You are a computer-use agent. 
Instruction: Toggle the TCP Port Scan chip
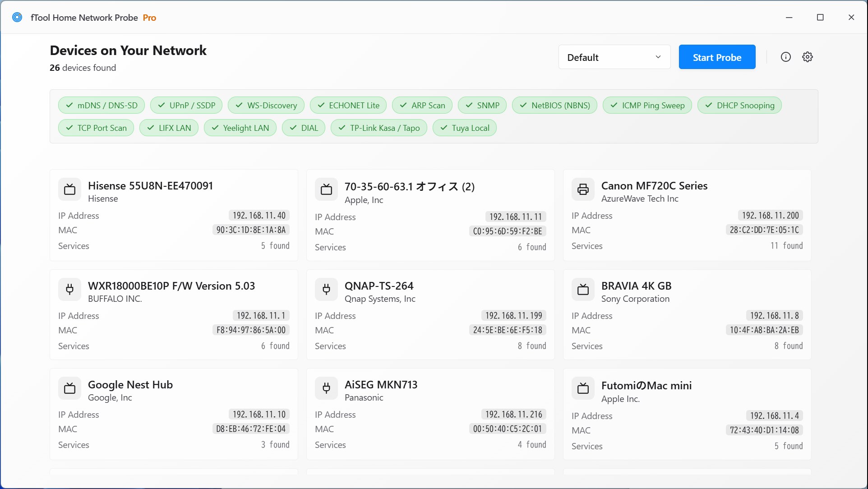pyautogui.click(x=96, y=128)
